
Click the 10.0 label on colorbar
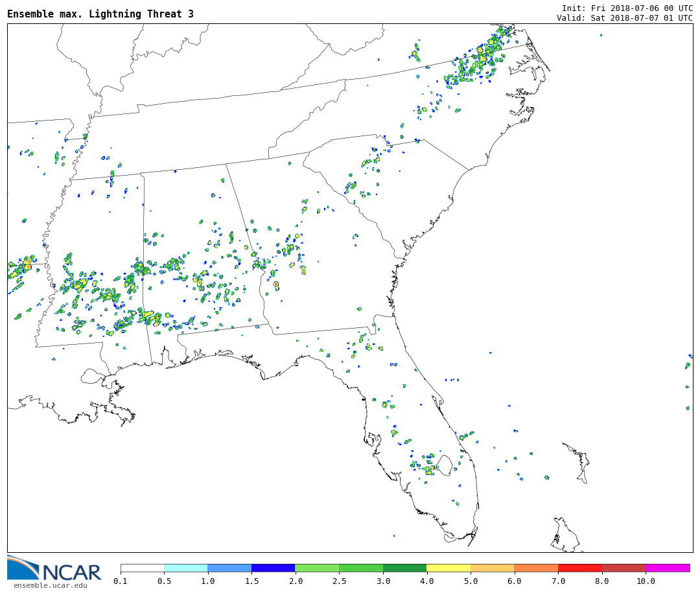coord(645,581)
